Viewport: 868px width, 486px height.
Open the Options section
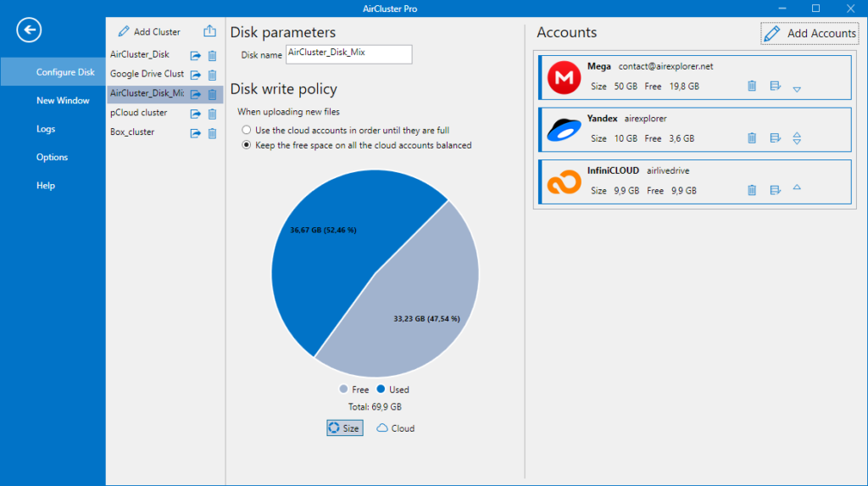[53, 157]
